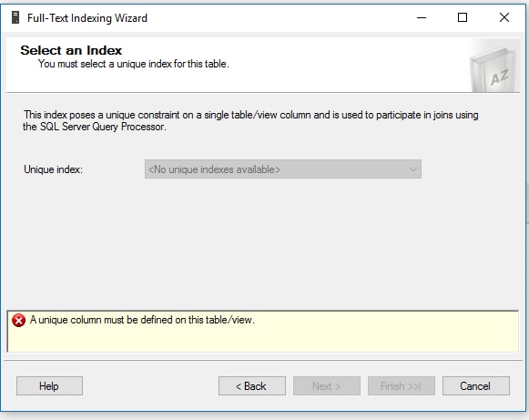Click 'A unique column must be defined' message
Image resolution: width=529 pixels, height=420 pixels.
[142, 320]
